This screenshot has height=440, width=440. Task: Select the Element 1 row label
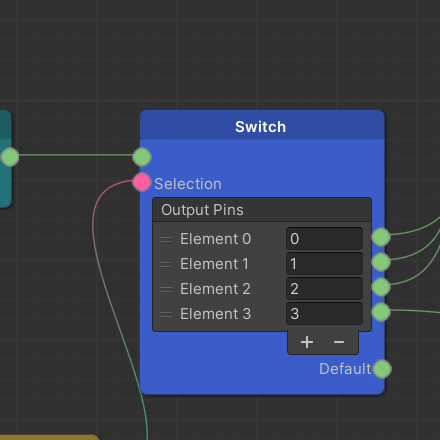pos(214,264)
